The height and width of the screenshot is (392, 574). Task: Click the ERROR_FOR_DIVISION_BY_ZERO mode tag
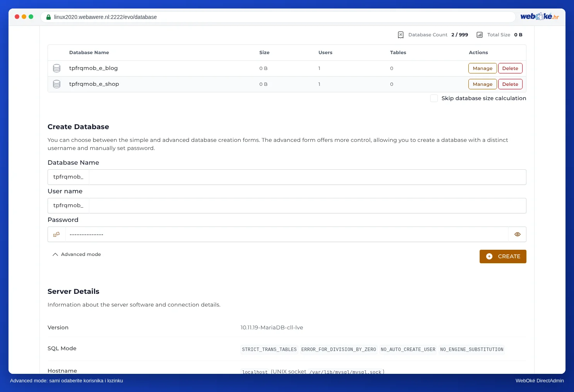(x=338, y=349)
